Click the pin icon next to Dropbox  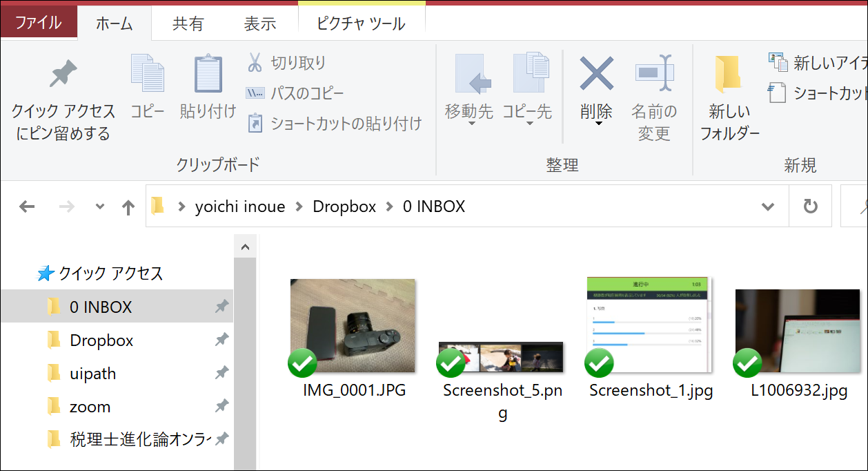tap(221, 340)
